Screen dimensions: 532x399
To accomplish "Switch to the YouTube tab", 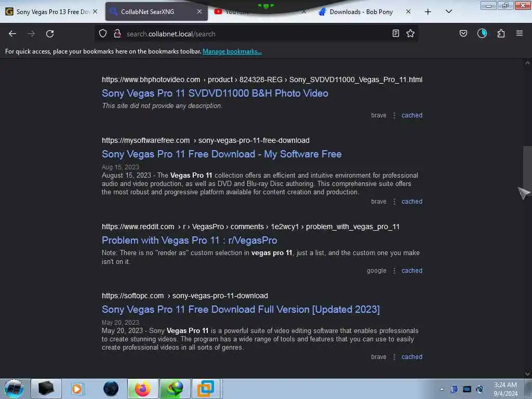I will (x=260, y=12).
